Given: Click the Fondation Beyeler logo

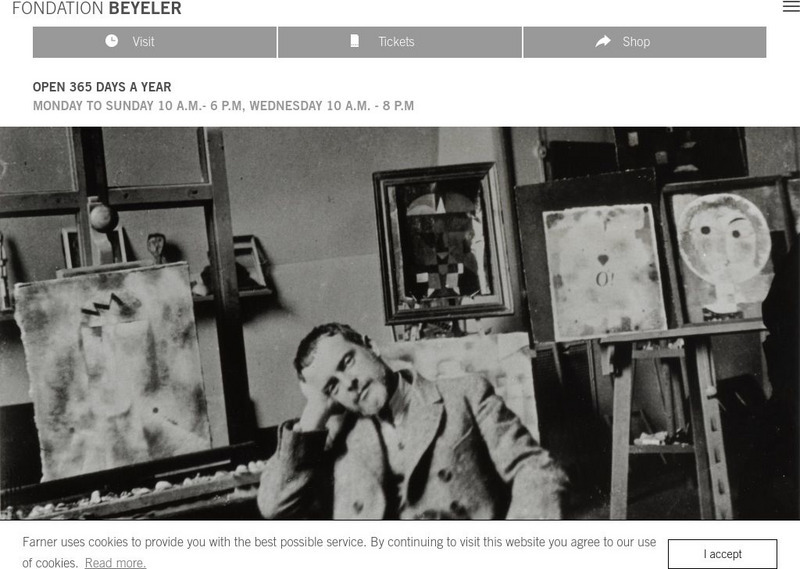Looking at the screenshot, I should tap(96, 8).
